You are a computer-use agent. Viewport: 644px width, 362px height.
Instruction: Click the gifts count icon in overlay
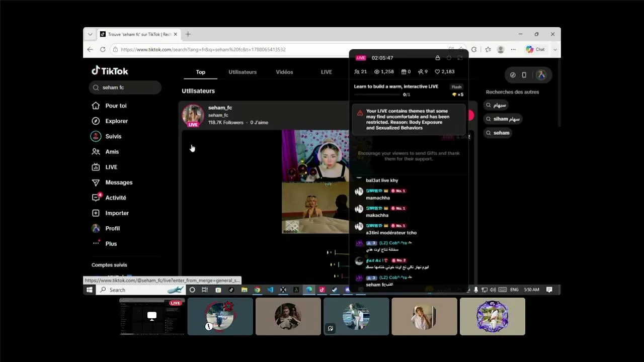pos(404,72)
